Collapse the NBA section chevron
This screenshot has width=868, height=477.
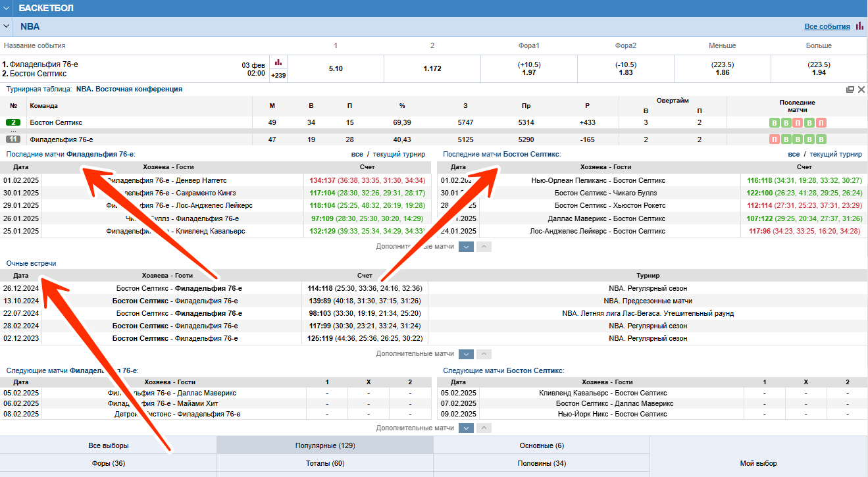click(x=6, y=26)
